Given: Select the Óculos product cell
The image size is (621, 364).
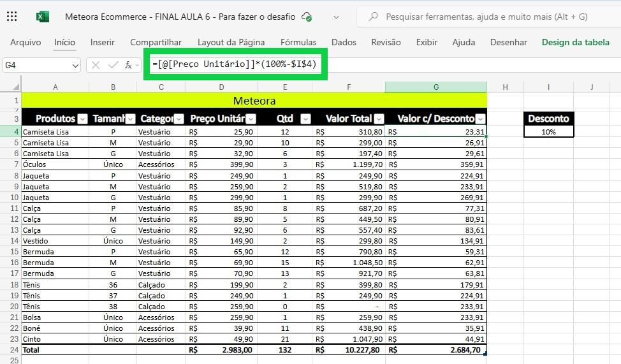Looking at the screenshot, I should (55, 164).
